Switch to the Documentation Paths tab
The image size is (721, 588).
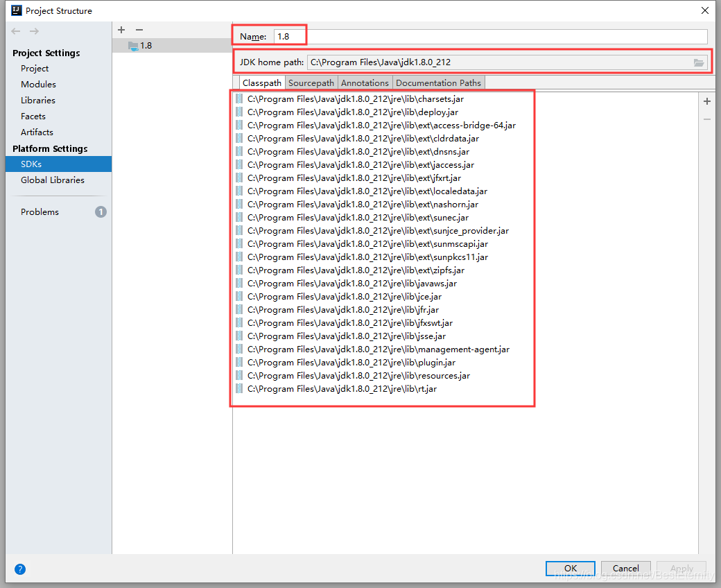(438, 83)
